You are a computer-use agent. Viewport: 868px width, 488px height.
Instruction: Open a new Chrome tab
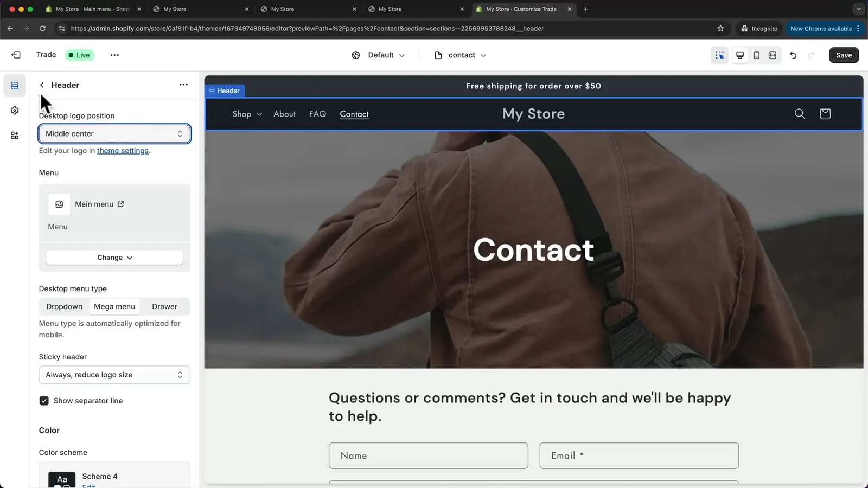point(586,9)
